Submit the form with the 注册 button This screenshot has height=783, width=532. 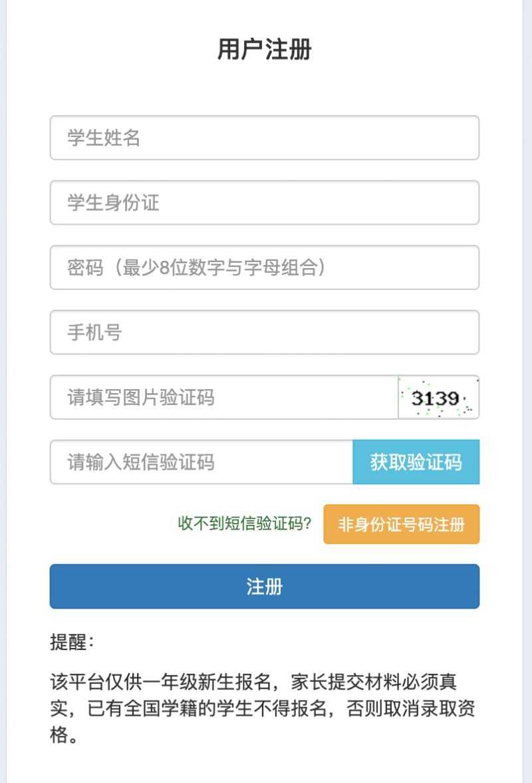tap(265, 587)
